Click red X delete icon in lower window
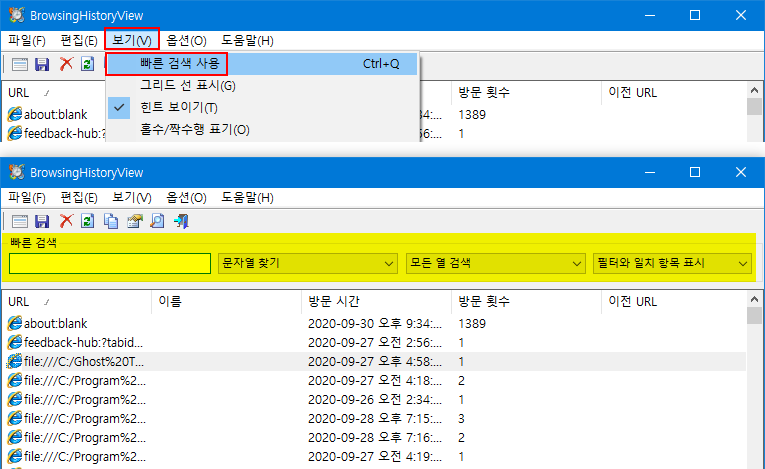 66,221
